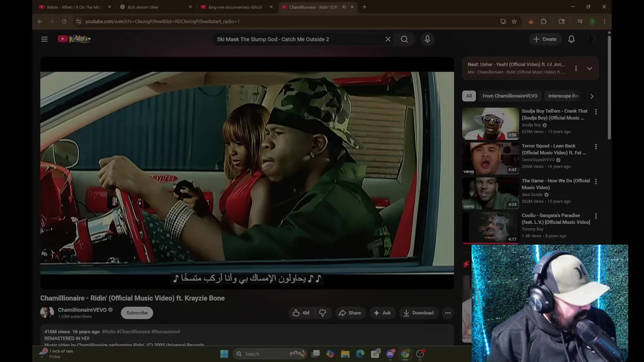Open Soulja Boy Crank That thumbnail
The height and width of the screenshot is (362, 644).
click(x=491, y=123)
